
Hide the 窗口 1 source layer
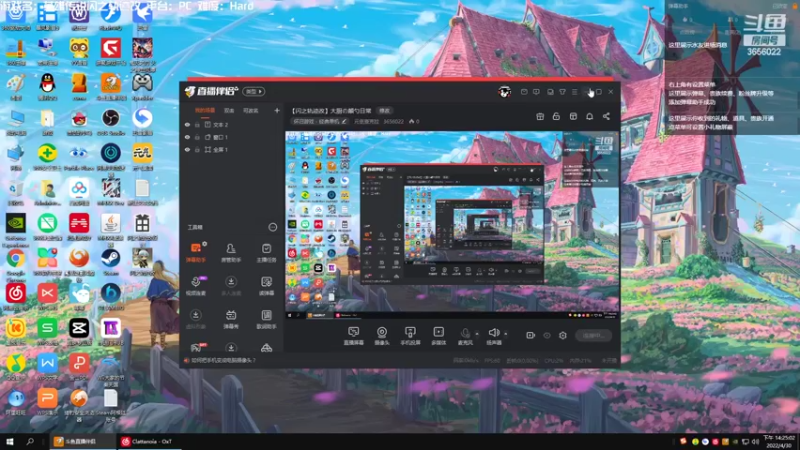point(187,137)
